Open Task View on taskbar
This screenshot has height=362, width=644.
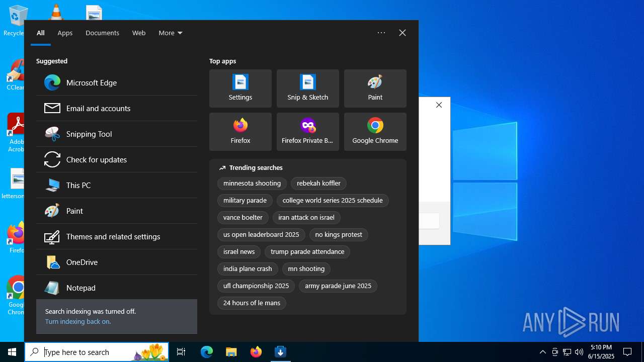pyautogui.click(x=181, y=352)
